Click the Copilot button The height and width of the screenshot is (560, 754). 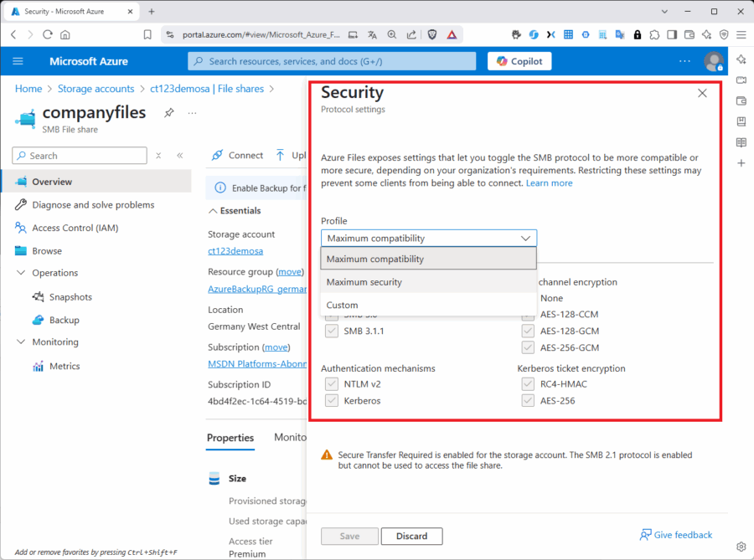pyautogui.click(x=519, y=61)
